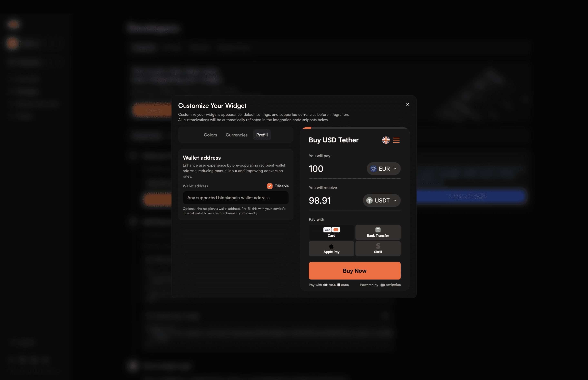
Task: Select Apple Pay payment option
Action: (331, 249)
